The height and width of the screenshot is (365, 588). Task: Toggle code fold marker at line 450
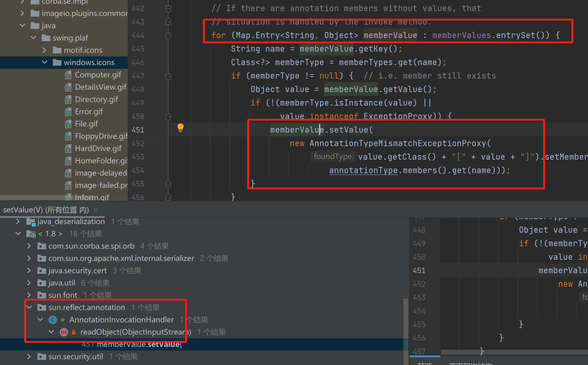(168, 117)
